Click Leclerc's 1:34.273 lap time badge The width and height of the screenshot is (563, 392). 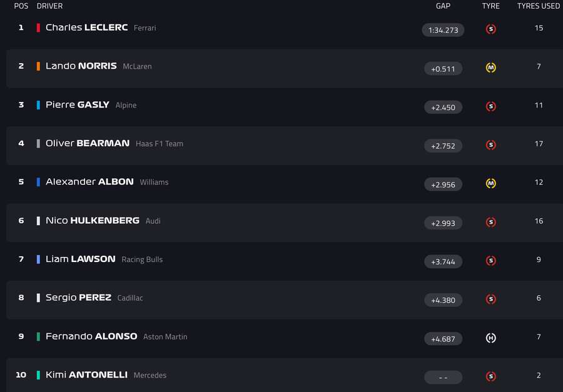[443, 30]
